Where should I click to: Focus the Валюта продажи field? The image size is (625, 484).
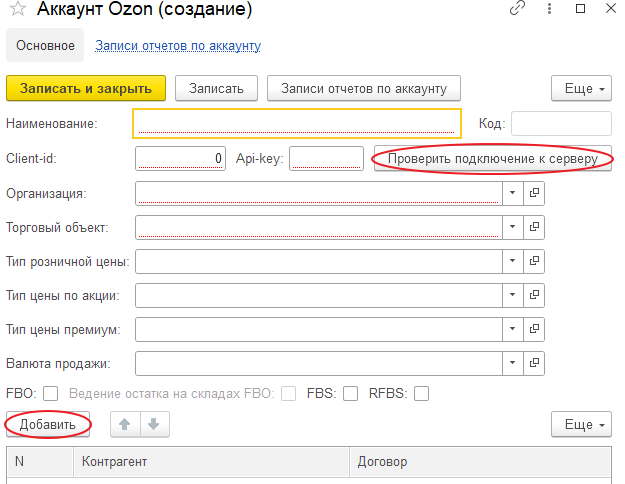[x=319, y=363]
